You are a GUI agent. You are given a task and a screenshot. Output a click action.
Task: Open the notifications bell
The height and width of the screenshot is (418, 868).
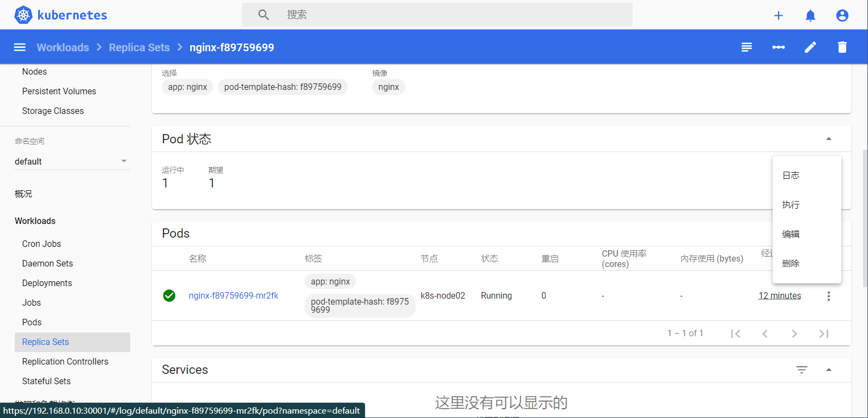pyautogui.click(x=810, y=15)
